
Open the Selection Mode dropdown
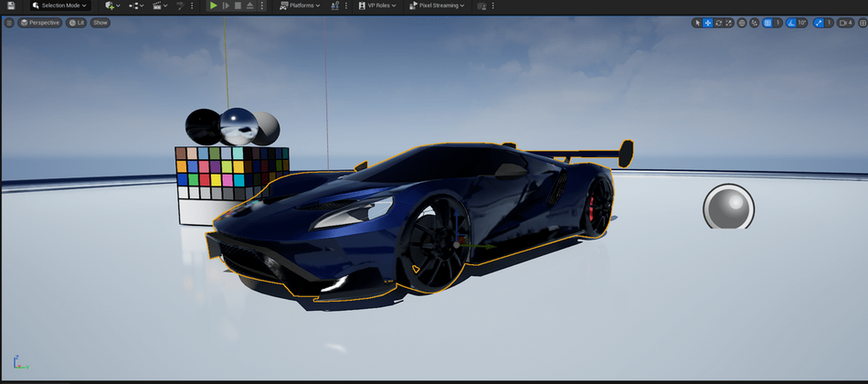[x=58, y=5]
